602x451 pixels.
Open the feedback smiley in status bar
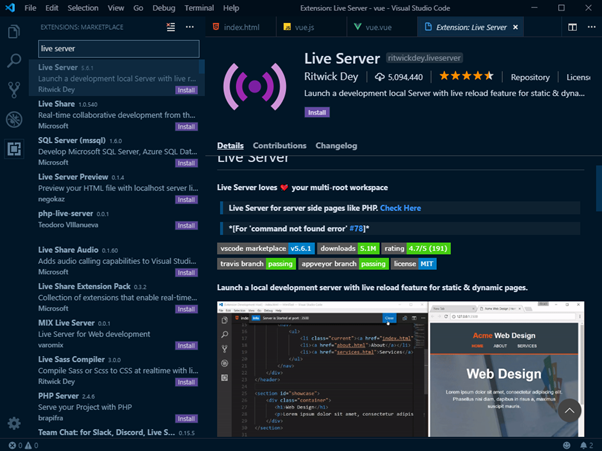[x=566, y=445]
